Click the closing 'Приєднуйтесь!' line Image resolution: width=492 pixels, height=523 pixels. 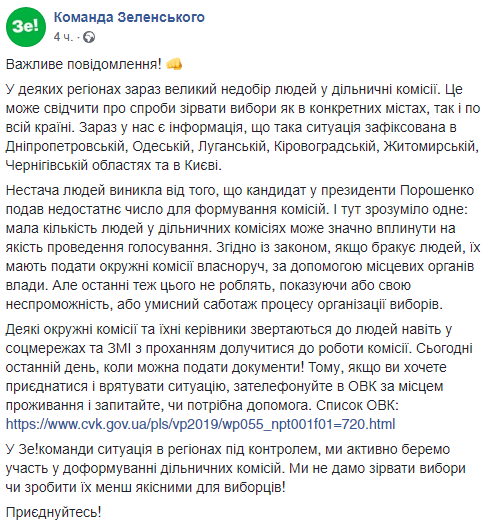(53, 512)
